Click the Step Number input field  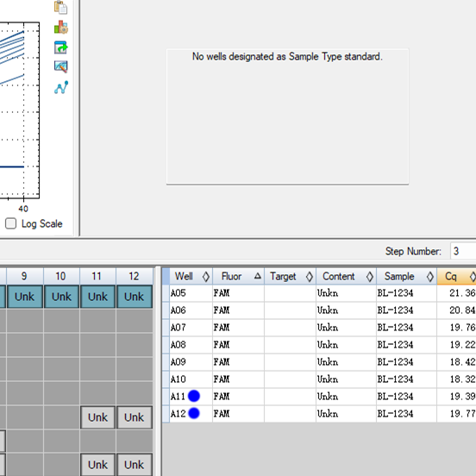[x=463, y=251]
